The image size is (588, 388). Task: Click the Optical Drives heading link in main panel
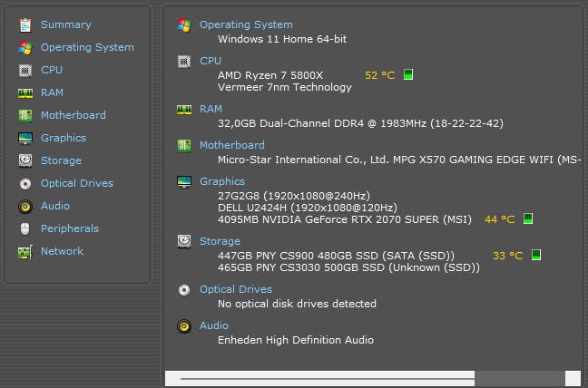coord(236,289)
